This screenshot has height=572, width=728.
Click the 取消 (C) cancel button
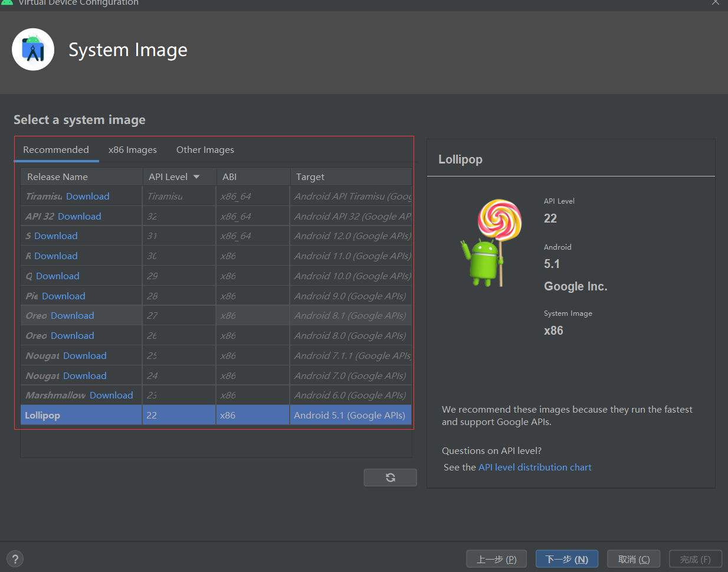click(x=634, y=559)
